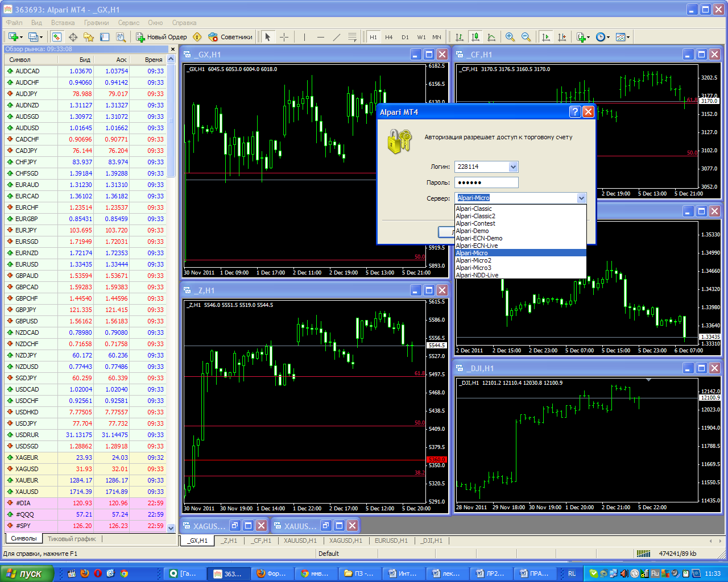The height and width of the screenshot is (582, 728).
Task: Select EURUSD row in Market Watch
Action: point(85,264)
